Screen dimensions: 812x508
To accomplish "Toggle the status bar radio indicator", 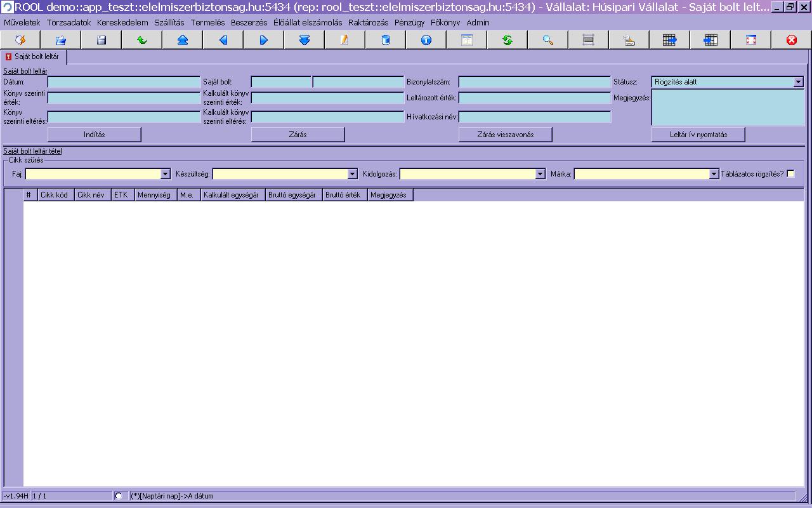I will (119, 496).
